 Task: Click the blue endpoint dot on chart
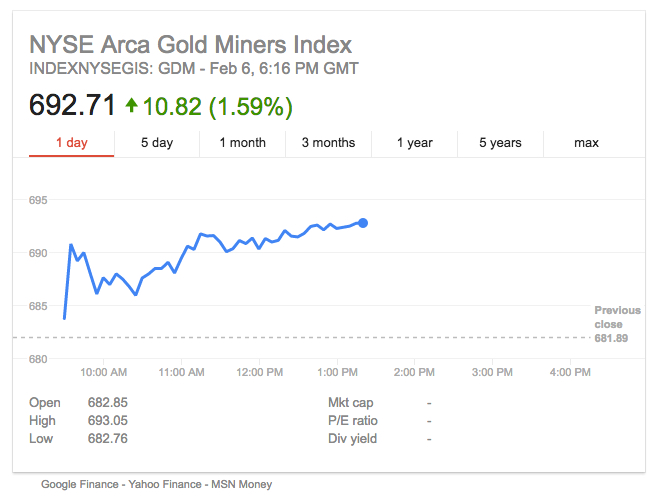pos(363,223)
